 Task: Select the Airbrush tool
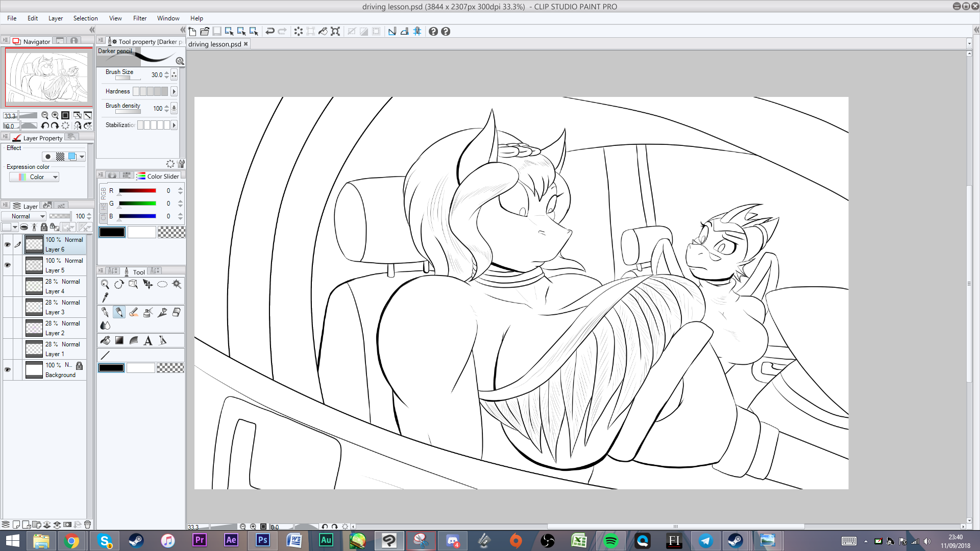point(148,312)
